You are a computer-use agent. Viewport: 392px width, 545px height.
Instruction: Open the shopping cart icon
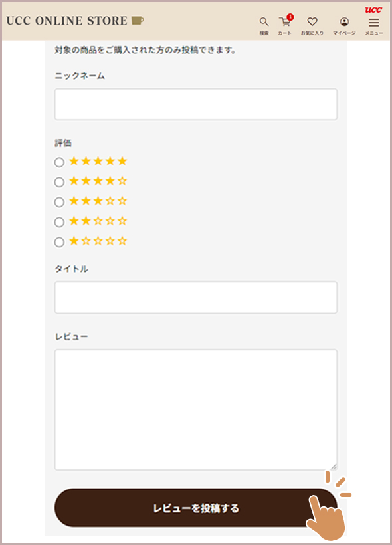pyautogui.click(x=285, y=22)
